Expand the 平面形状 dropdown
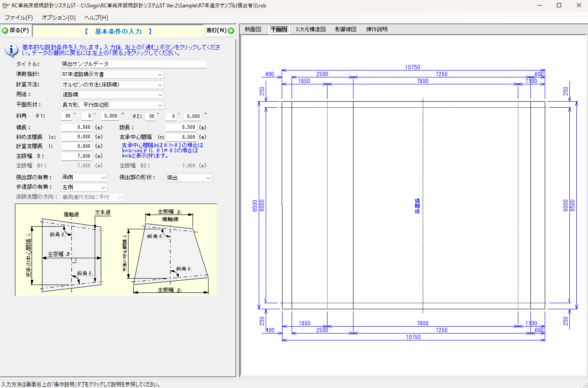588x388 pixels. pyautogui.click(x=160, y=105)
